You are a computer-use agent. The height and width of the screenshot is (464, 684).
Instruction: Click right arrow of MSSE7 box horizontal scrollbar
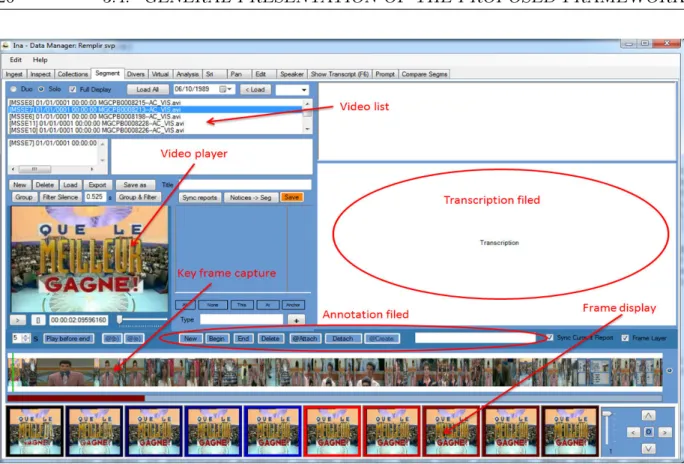pyautogui.click(x=92, y=169)
